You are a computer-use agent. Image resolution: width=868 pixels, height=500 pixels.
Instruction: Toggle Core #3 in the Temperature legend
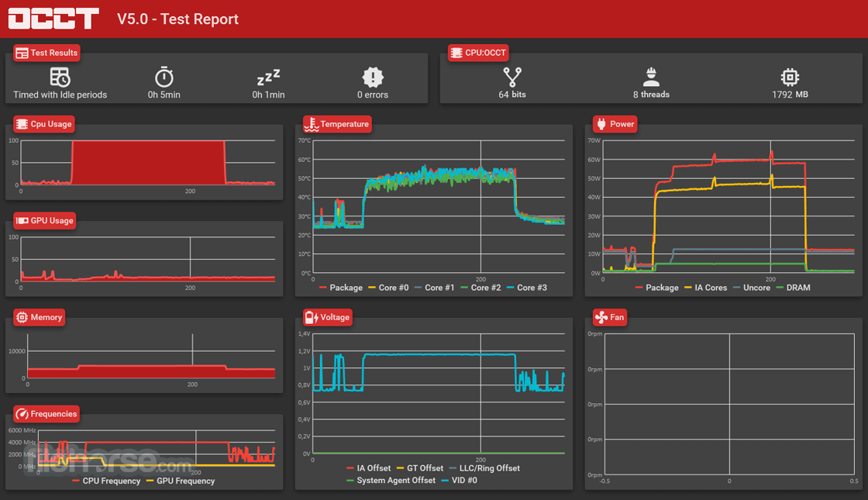pyautogui.click(x=526, y=288)
